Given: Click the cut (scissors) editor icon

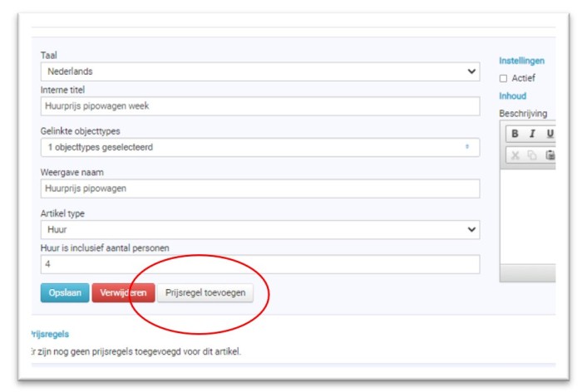Looking at the screenshot, I should tap(515, 155).
